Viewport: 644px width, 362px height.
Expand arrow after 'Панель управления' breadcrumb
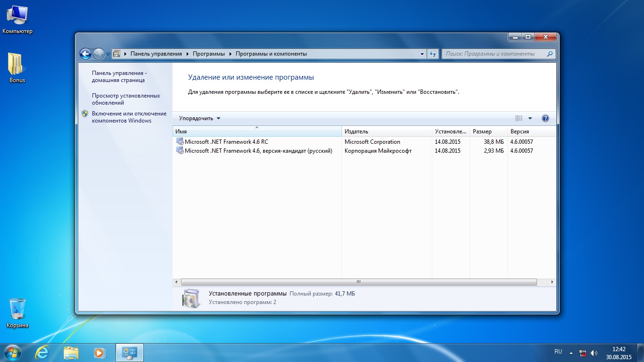point(187,54)
